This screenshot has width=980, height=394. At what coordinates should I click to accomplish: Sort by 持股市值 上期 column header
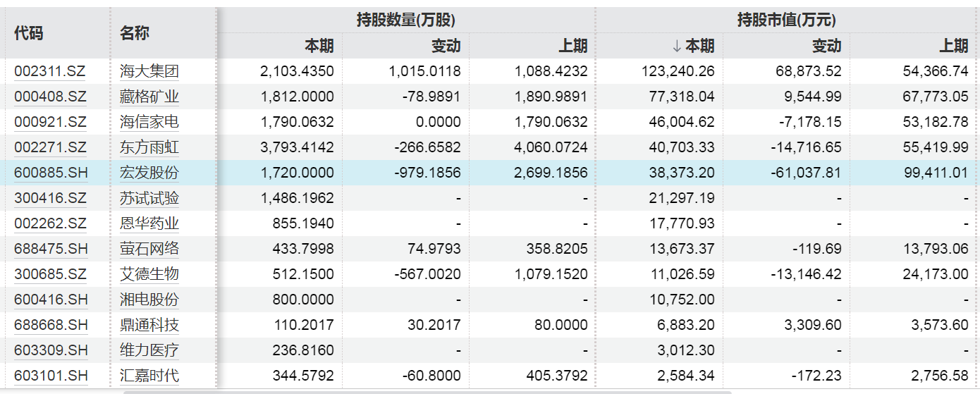point(954,46)
